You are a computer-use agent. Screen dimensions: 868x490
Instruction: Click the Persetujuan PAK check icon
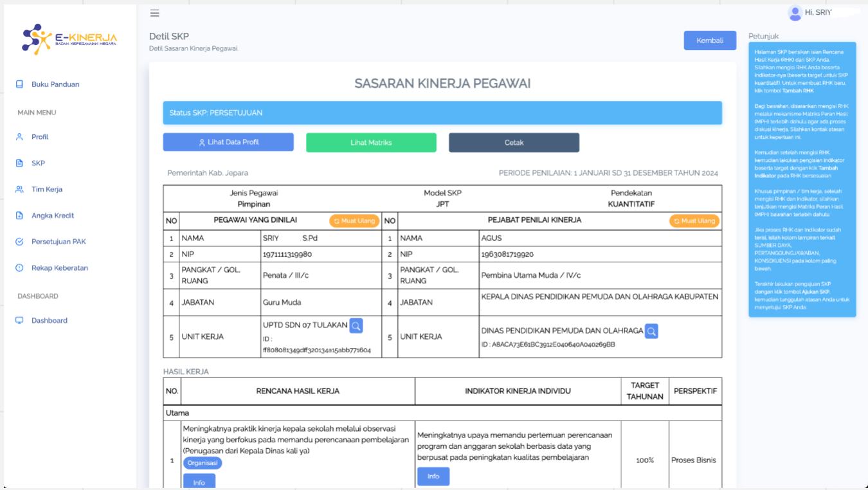(x=19, y=242)
